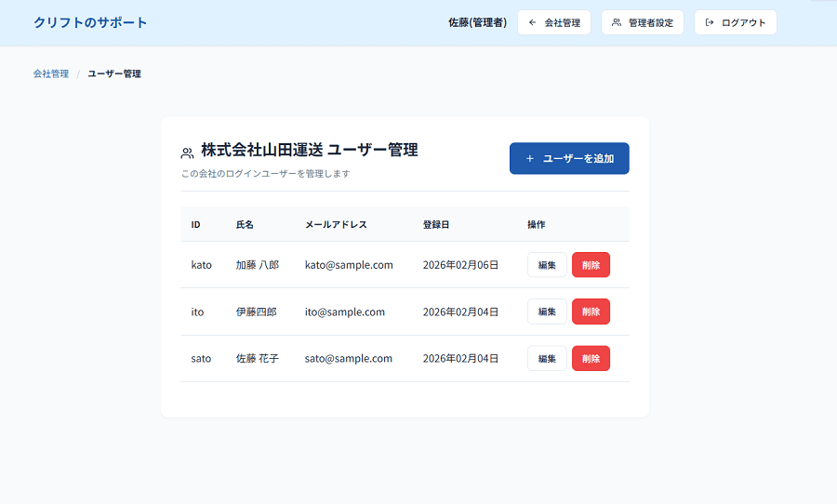Open the クリフトのサポート site title
Viewport: 837px width, 504px height.
[x=90, y=22]
